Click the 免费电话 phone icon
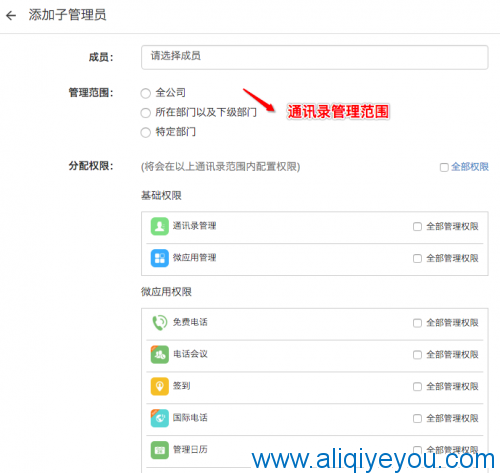The width and height of the screenshot is (500, 473). tap(160, 322)
